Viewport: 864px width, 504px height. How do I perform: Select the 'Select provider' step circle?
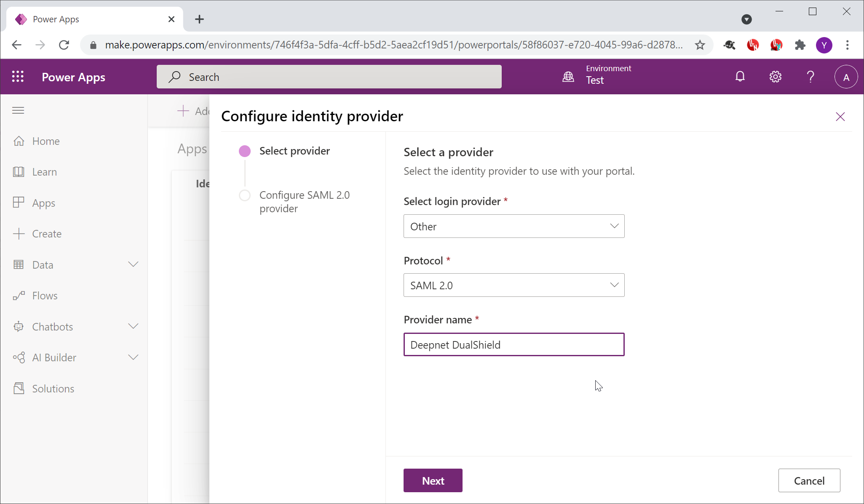(245, 151)
